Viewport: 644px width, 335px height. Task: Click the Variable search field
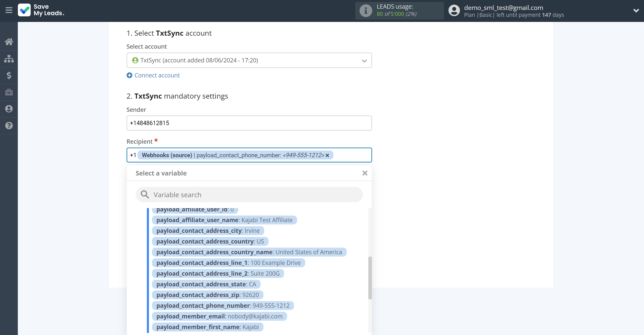(x=249, y=195)
